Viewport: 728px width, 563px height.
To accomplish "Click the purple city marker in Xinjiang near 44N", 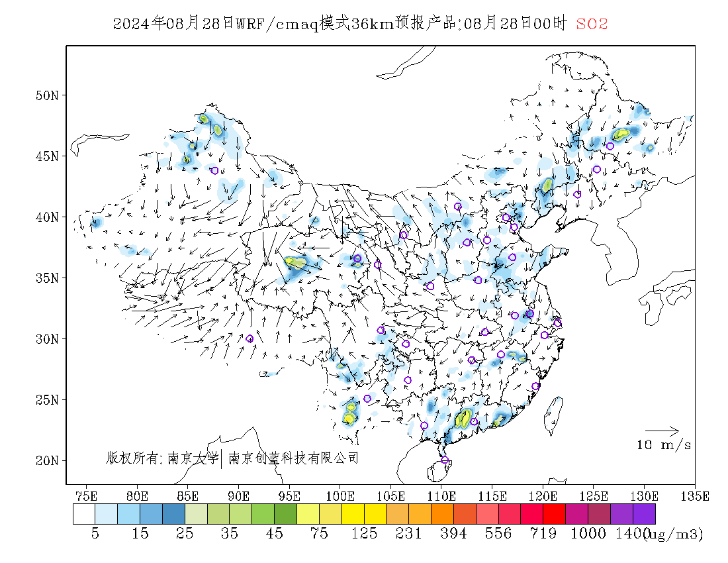I will 214,171.
